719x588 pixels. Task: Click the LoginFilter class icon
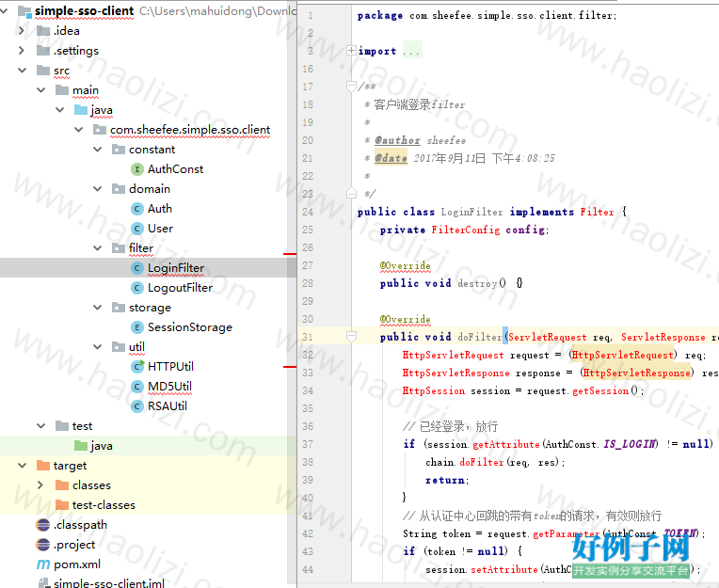[x=137, y=268]
